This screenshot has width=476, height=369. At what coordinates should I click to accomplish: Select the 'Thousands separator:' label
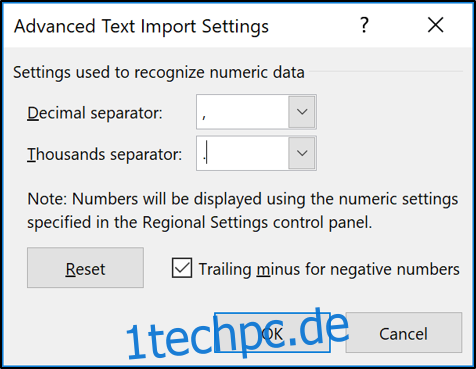click(x=105, y=154)
